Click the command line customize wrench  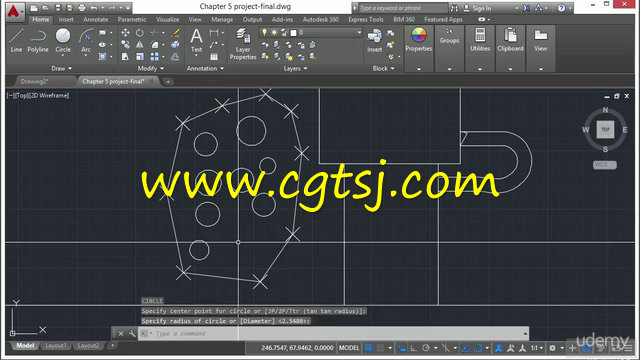pyautogui.click(x=132, y=333)
